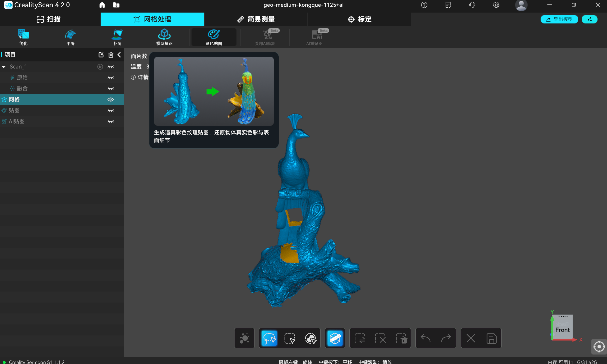Show the 贴图 texture layer
Viewport: 607px width, 364px height.
pos(111,111)
